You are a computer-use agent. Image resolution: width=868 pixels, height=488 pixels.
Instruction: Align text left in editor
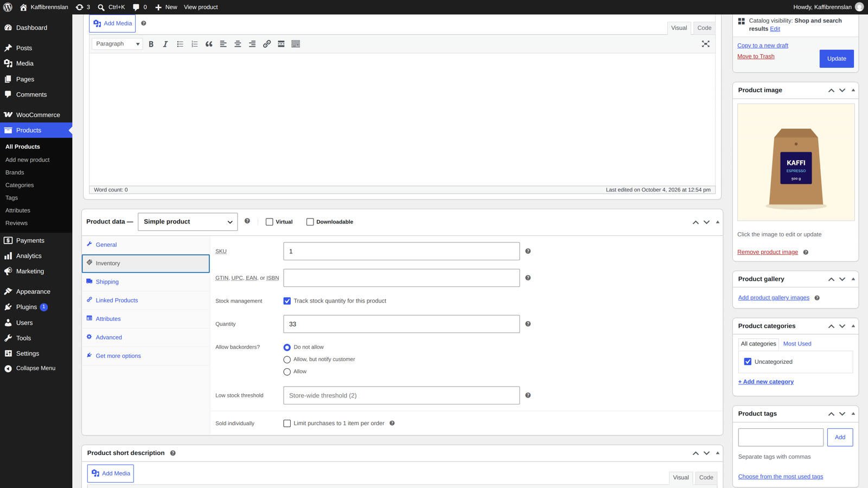223,44
